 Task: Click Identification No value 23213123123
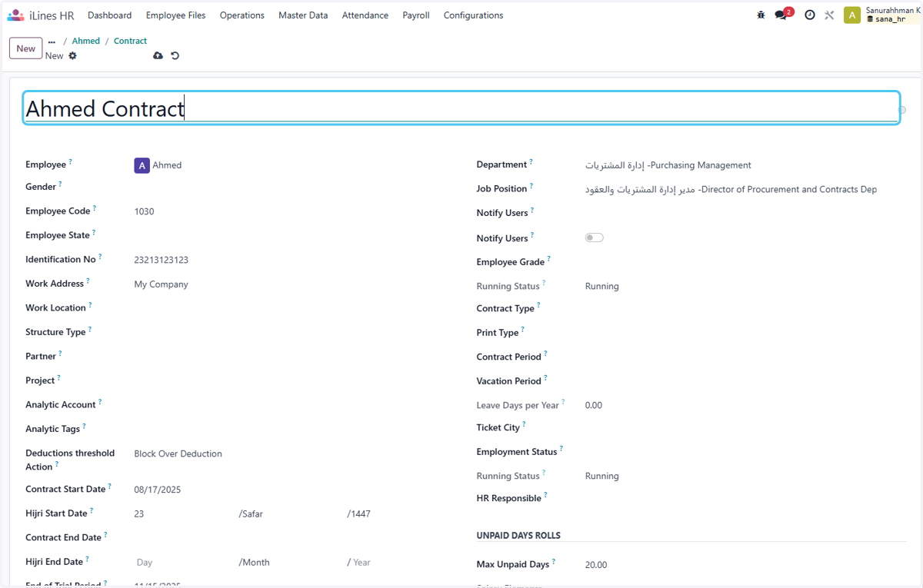click(x=161, y=260)
